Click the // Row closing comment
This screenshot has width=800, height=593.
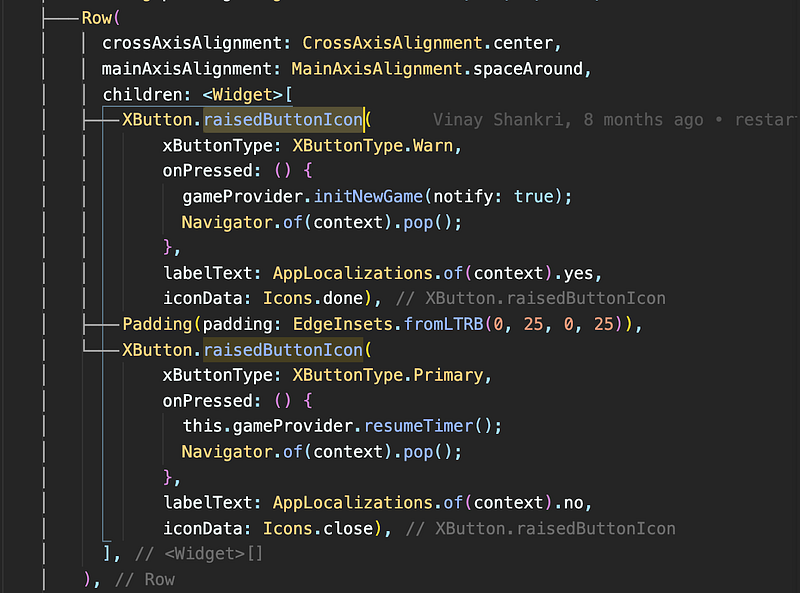tap(144, 579)
